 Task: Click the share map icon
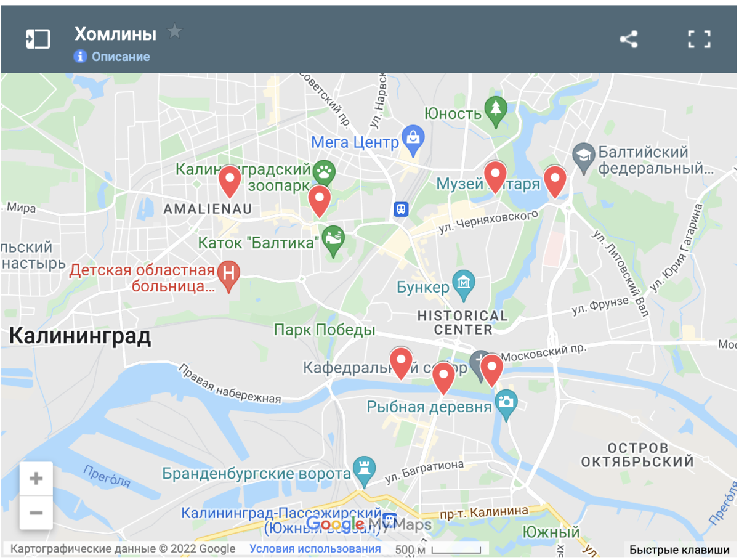[x=629, y=39]
